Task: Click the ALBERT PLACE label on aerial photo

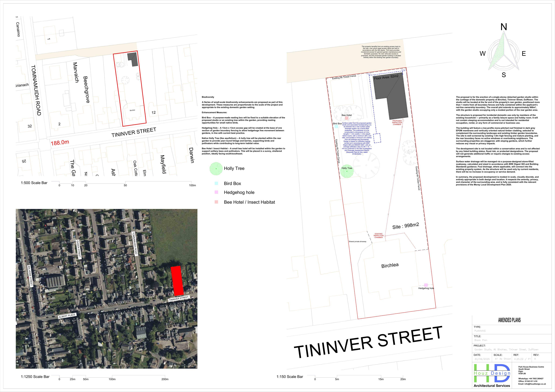Action: [67, 316]
